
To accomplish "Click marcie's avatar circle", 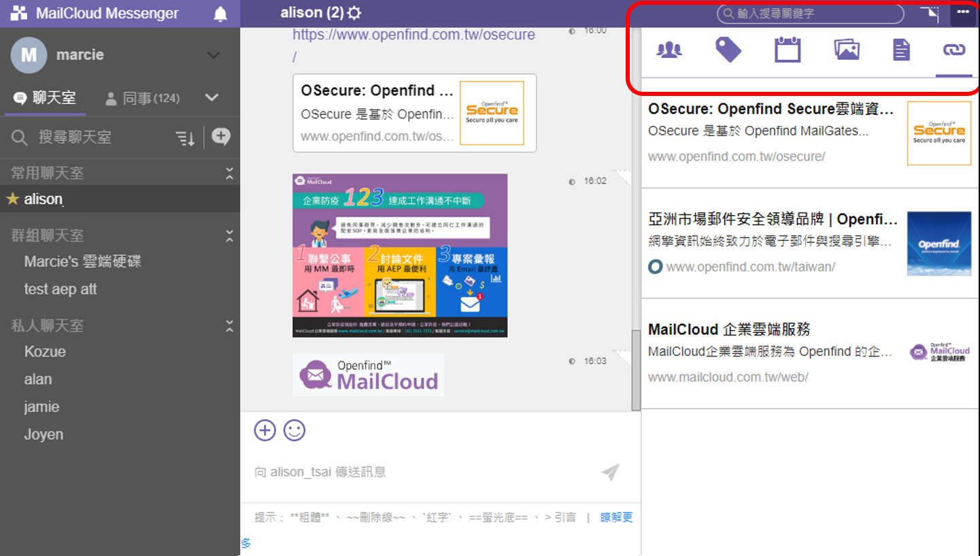I will [x=29, y=55].
